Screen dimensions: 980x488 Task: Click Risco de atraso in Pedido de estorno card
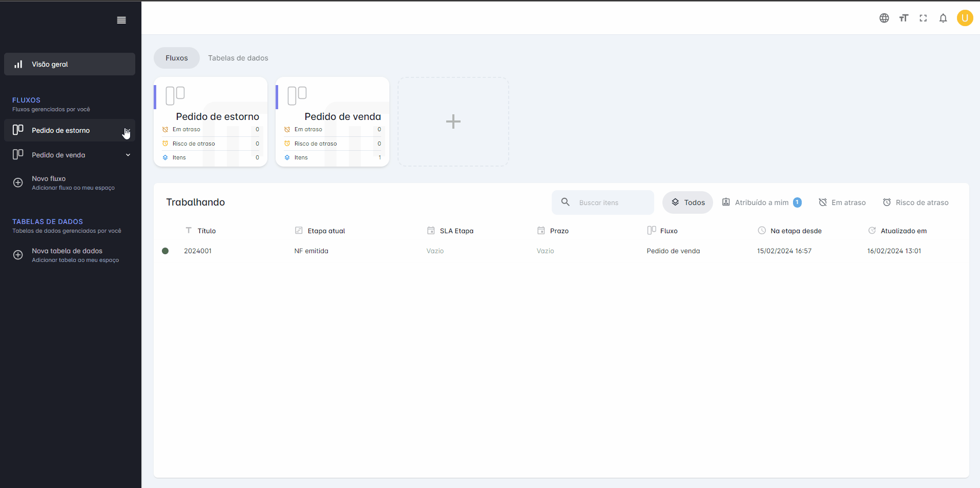point(211,144)
